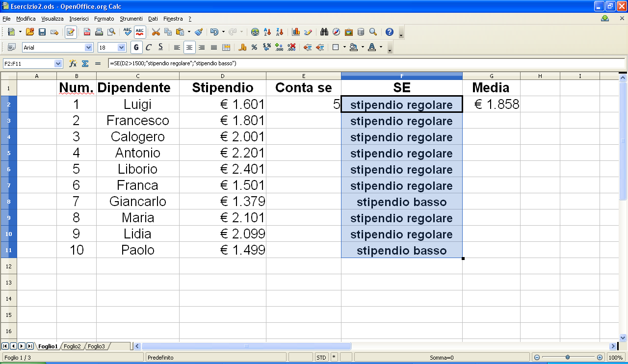Toggle Bold (G) formatting

click(x=136, y=47)
